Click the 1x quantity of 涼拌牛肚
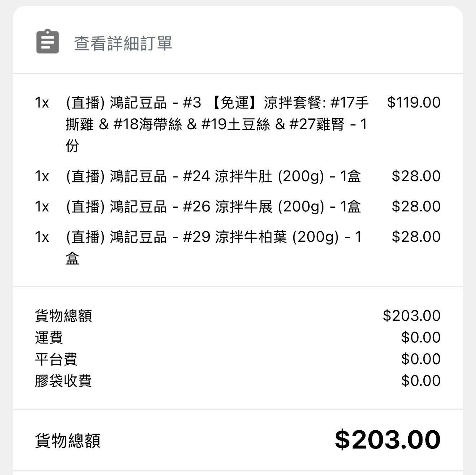The height and width of the screenshot is (475, 476). click(42, 176)
